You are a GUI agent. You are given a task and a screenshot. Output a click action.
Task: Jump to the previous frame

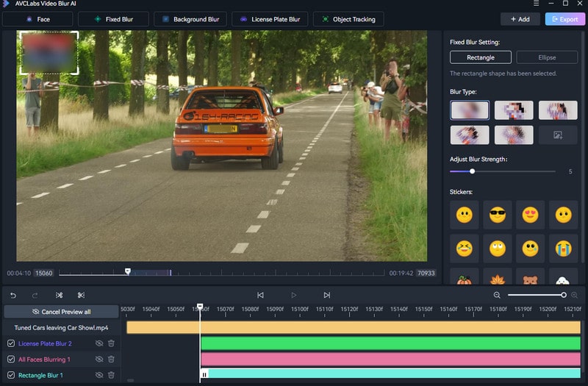(260, 296)
